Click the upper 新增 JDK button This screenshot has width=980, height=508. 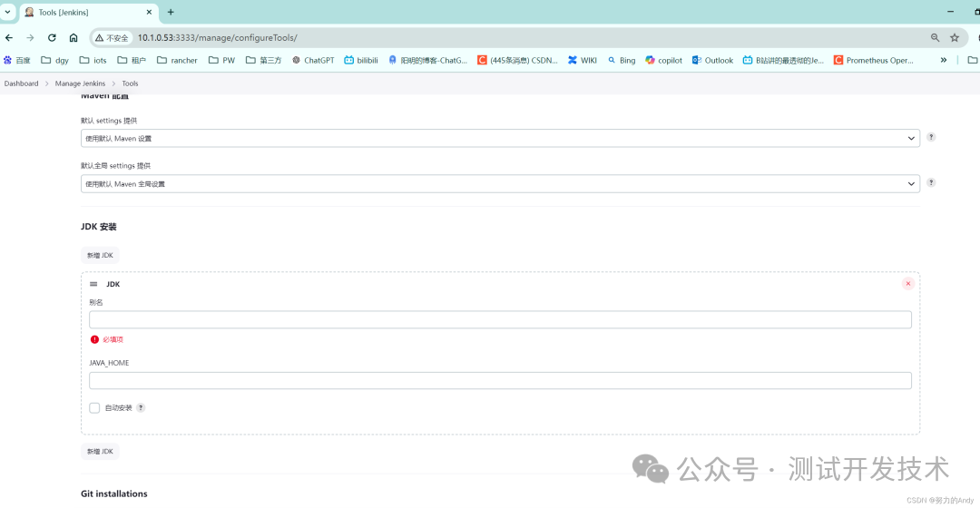100,255
